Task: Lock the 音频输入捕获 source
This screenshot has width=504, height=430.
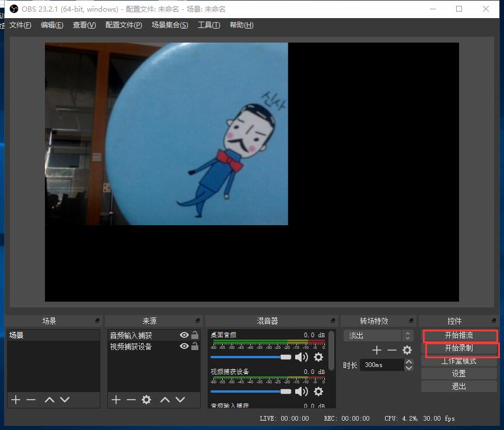Action: click(x=195, y=335)
